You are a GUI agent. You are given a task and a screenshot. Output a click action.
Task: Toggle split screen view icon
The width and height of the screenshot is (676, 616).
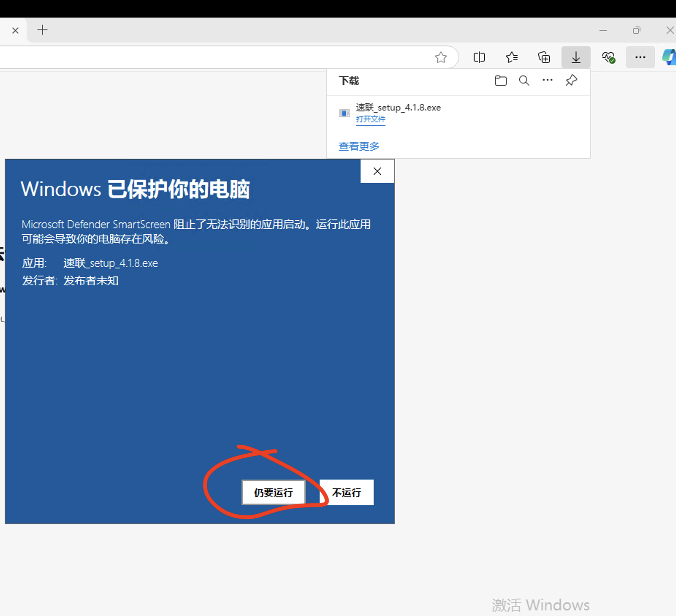click(x=479, y=57)
